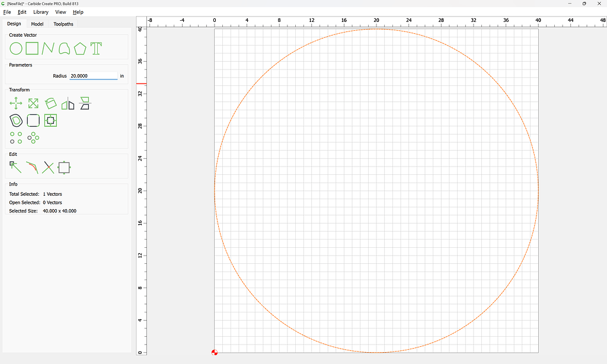Image resolution: width=607 pixels, height=364 pixels.
Task: Click the '0 Vectors' open selected value
Action: pyautogui.click(x=52, y=203)
